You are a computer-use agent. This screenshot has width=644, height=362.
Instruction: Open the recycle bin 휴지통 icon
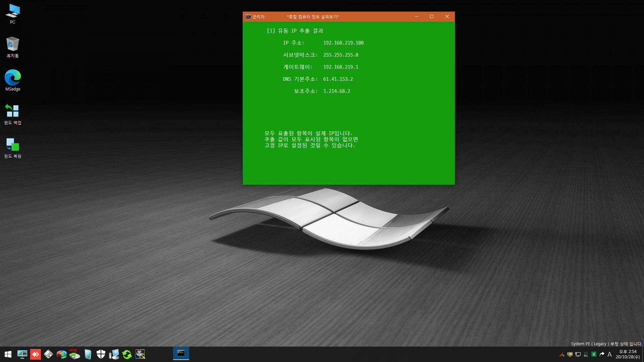pos(12,47)
